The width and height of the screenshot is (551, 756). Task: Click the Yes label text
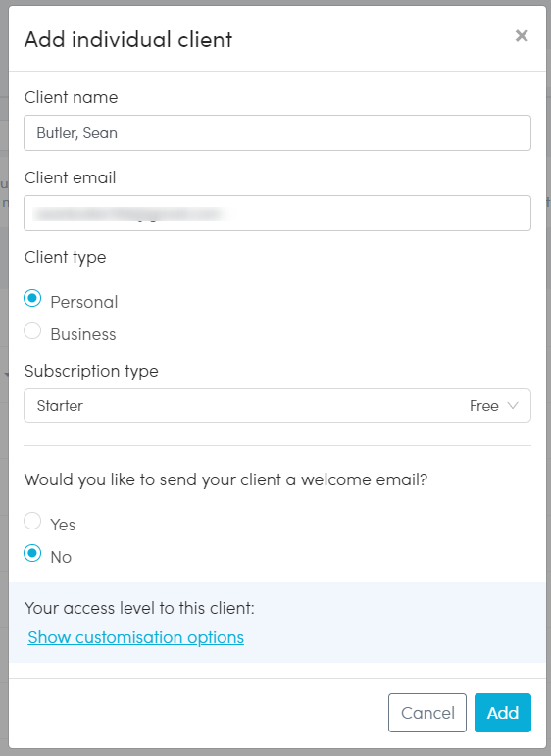point(63,525)
